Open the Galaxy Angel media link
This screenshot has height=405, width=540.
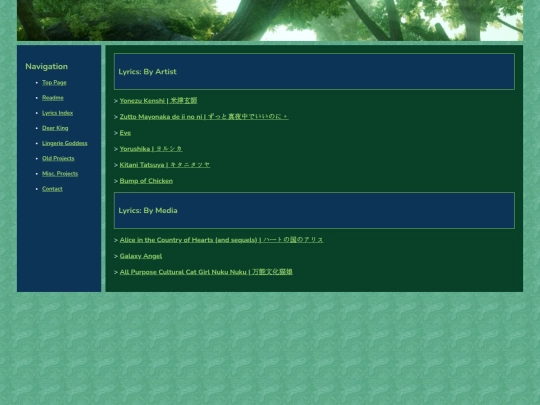[x=141, y=256]
